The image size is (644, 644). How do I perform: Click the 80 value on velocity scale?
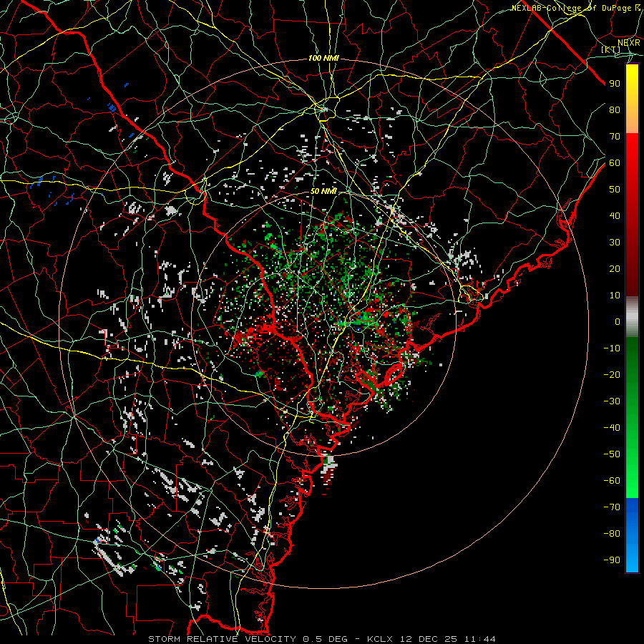[615, 109]
